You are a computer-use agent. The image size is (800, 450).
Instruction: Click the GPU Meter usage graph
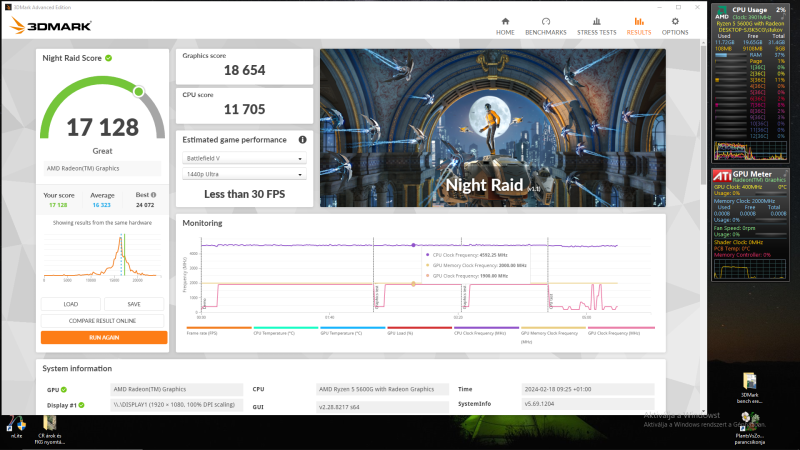coord(750,269)
